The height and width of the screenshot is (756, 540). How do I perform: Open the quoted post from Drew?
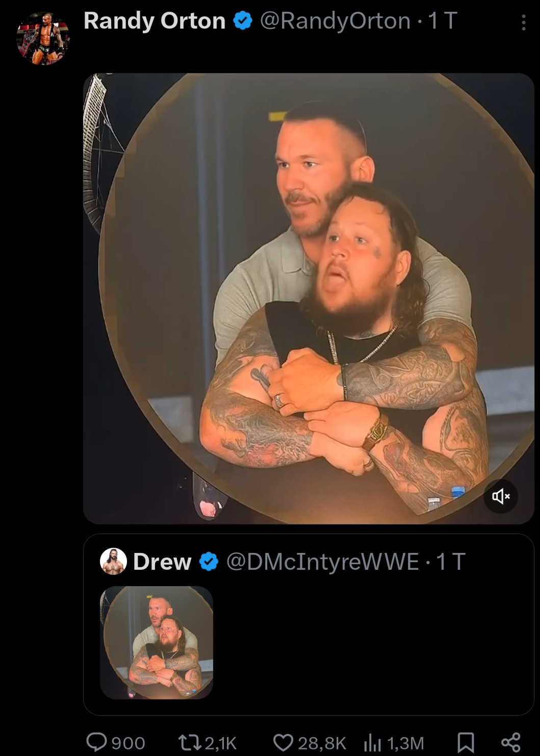pos(308,624)
